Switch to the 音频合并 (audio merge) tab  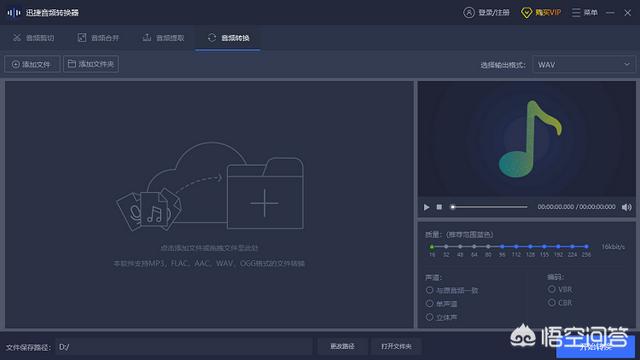98,38
